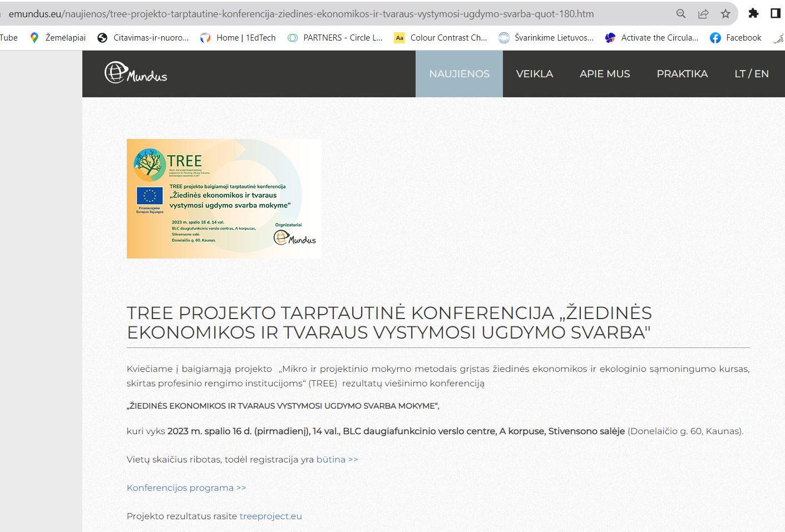Screen dimensions: 785x532
Task: Click the zoom magnifier icon in address bar
Action: (x=680, y=14)
